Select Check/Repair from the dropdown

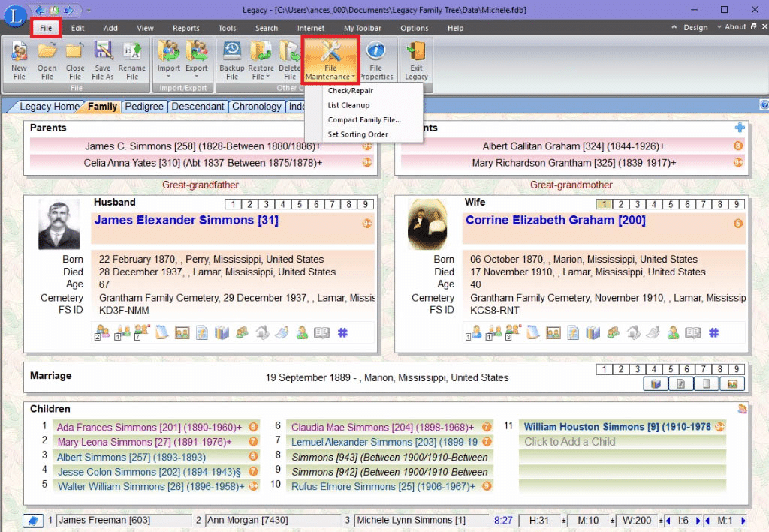(x=351, y=91)
